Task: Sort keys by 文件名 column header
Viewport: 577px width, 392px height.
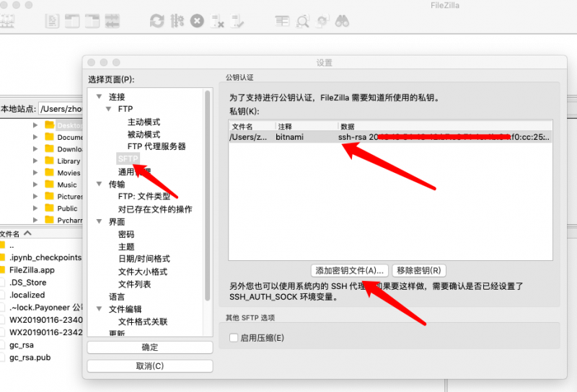Action: point(252,127)
